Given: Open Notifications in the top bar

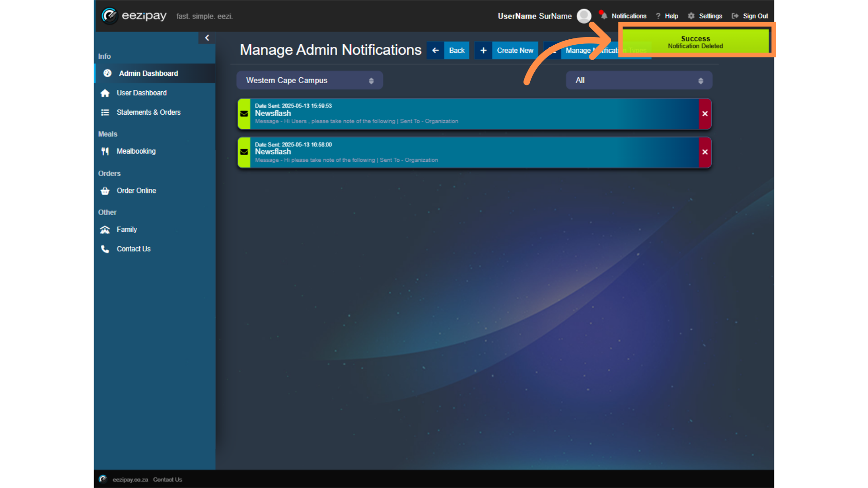Looking at the screenshot, I should coord(629,16).
